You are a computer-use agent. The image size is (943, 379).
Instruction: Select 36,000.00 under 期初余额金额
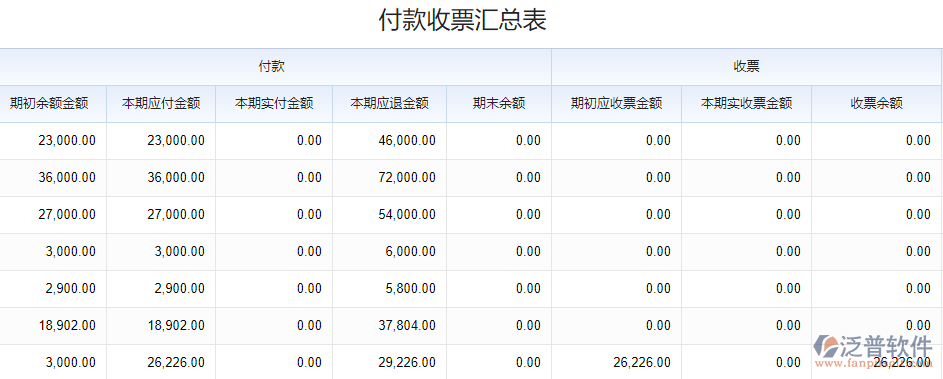click(67, 177)
